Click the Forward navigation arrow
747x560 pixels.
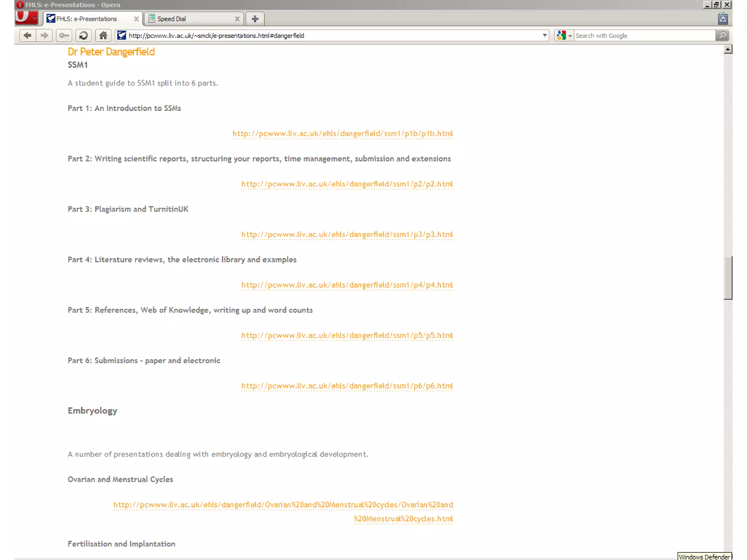pyautogui.click(x=44, y=35)
